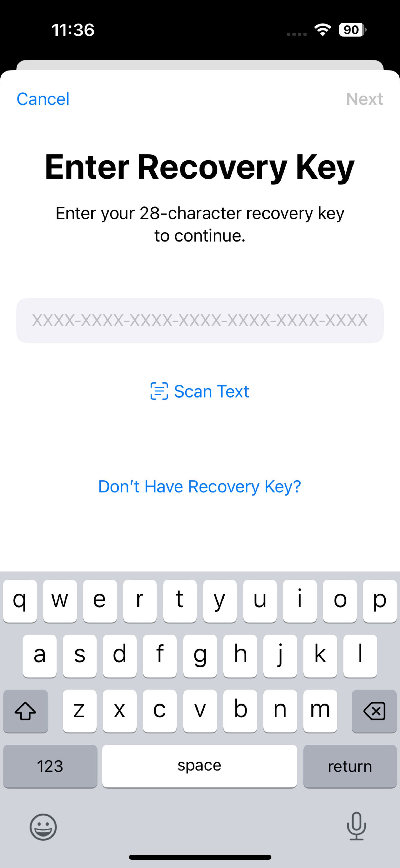Tap the recovery key input field
The width and height of the screenshot is (400, 868).
(x=200, y=320)
